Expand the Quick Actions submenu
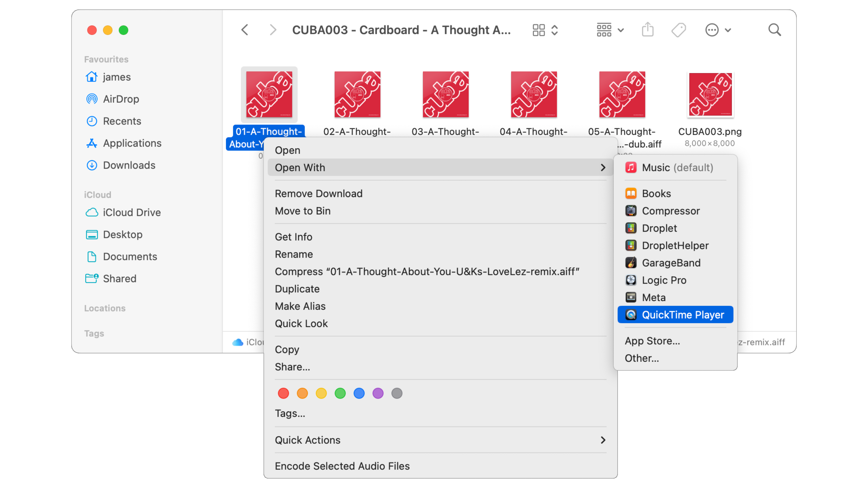 click(440, 440)
